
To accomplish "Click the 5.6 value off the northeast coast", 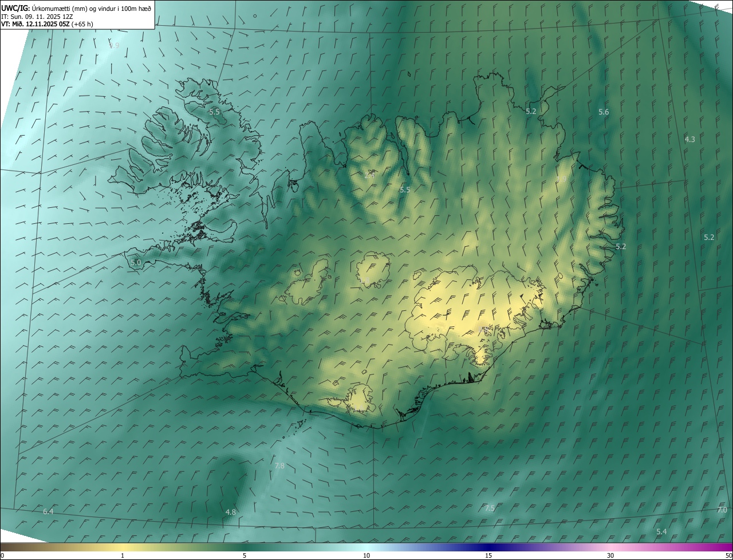I will (x=604, y=112).
